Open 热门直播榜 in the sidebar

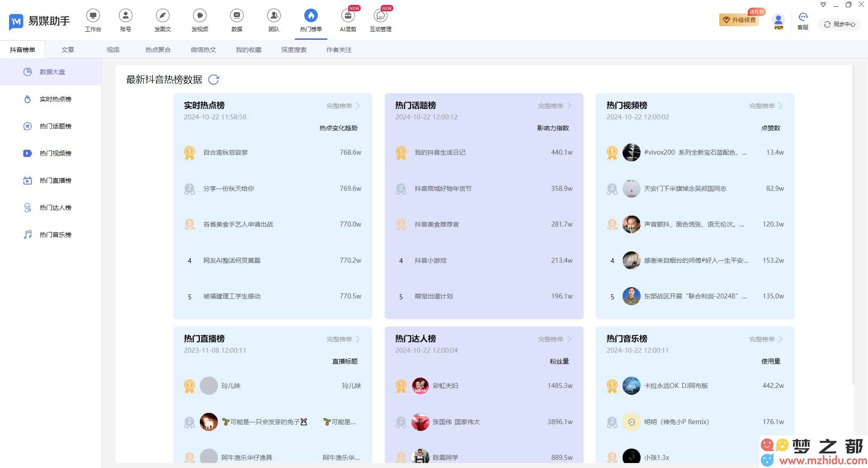51,180
